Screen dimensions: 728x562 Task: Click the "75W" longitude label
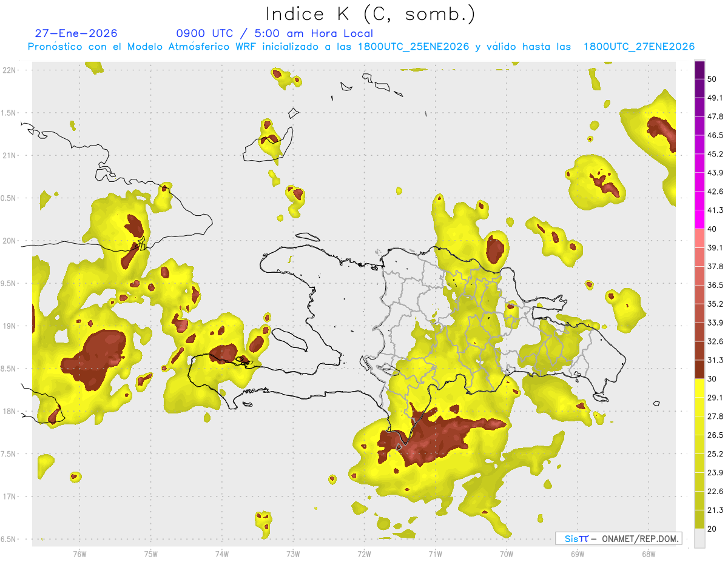(150, 554)
